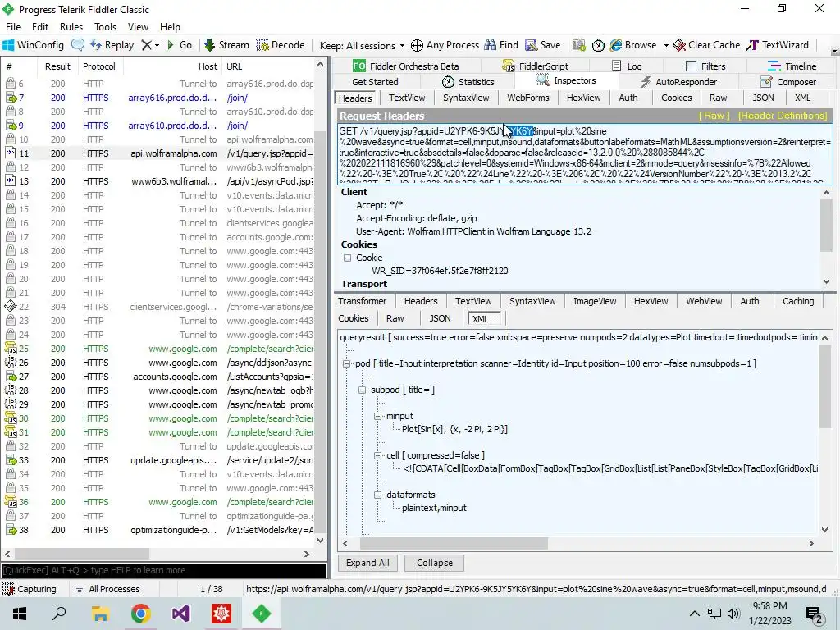
Task: Select session 13 www6b3.wolframalpha
Action: click(x=158, y=181)
